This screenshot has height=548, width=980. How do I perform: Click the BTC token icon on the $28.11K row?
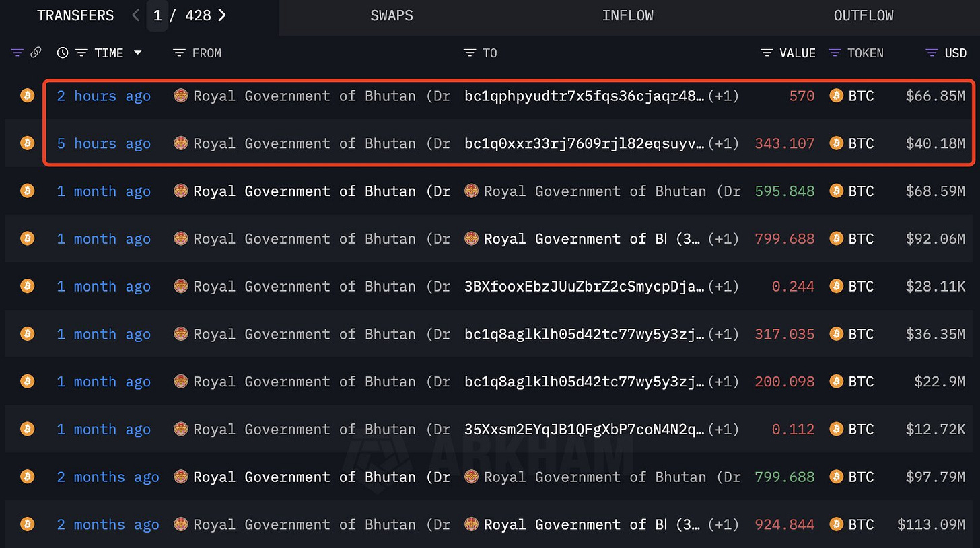836,286
